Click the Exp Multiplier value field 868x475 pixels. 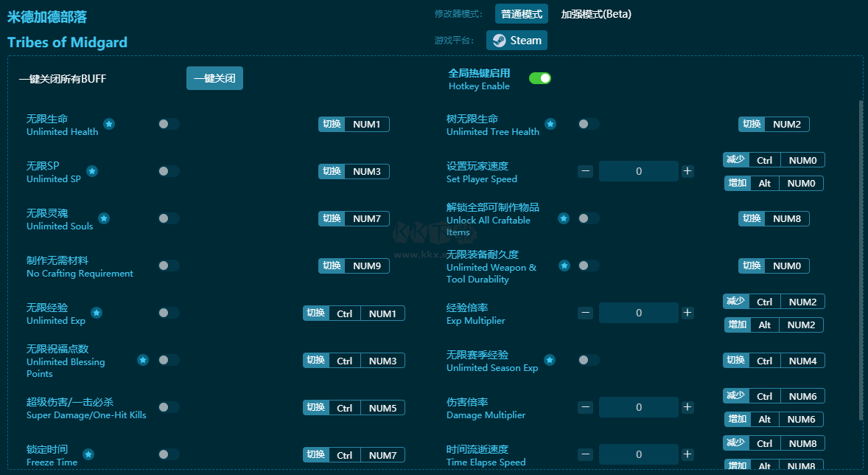click(639, 313)
